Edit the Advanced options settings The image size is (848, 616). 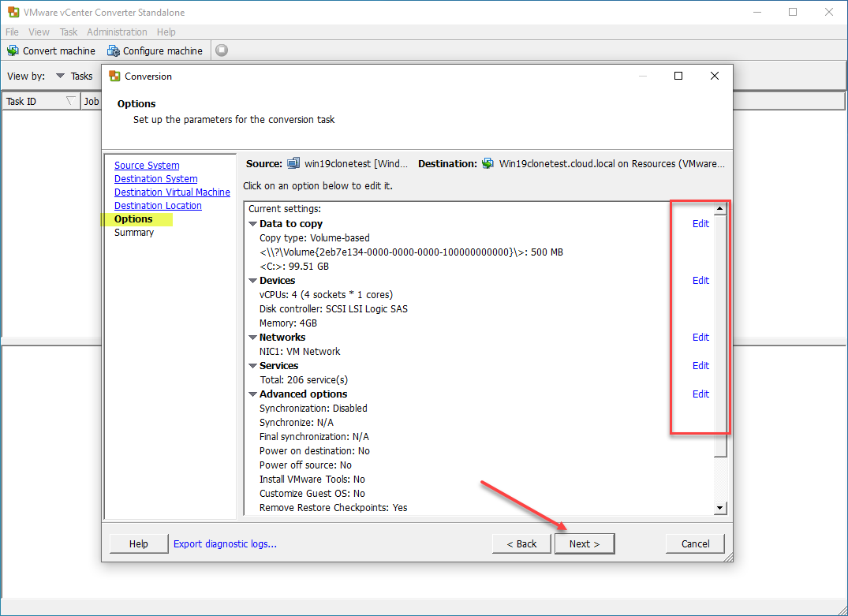[700, 394]
